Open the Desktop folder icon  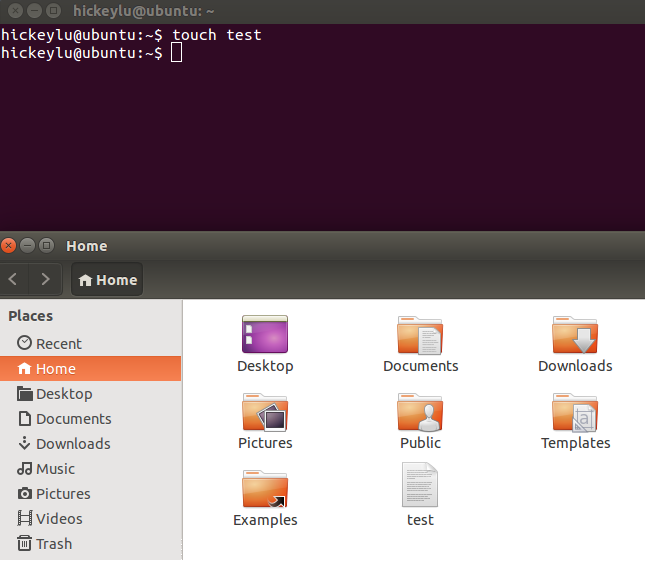point(265,335)
